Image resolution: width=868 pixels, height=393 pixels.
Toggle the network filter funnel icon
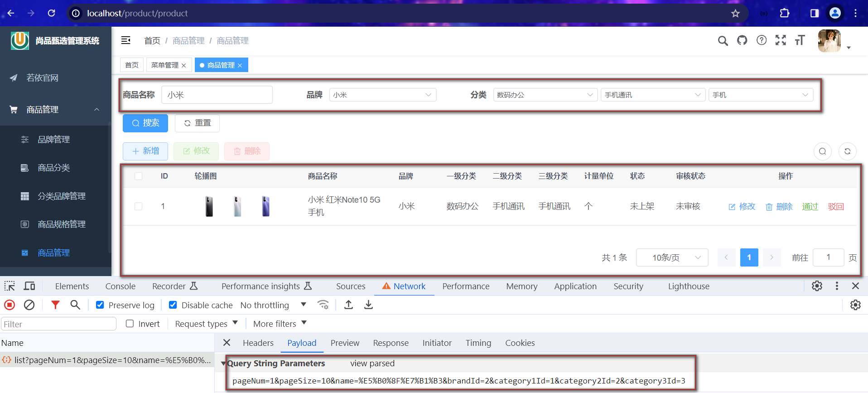pyautogui.click(x=55, y=305)
